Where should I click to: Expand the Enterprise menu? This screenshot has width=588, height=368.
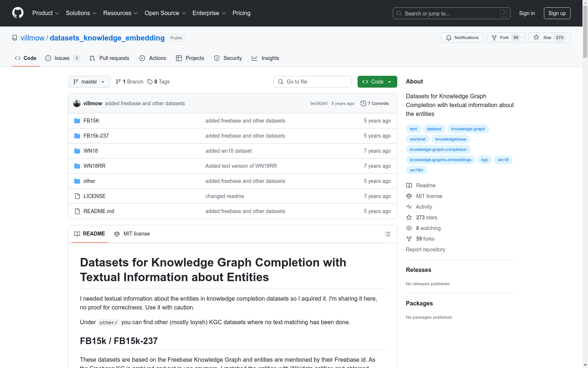209,13
